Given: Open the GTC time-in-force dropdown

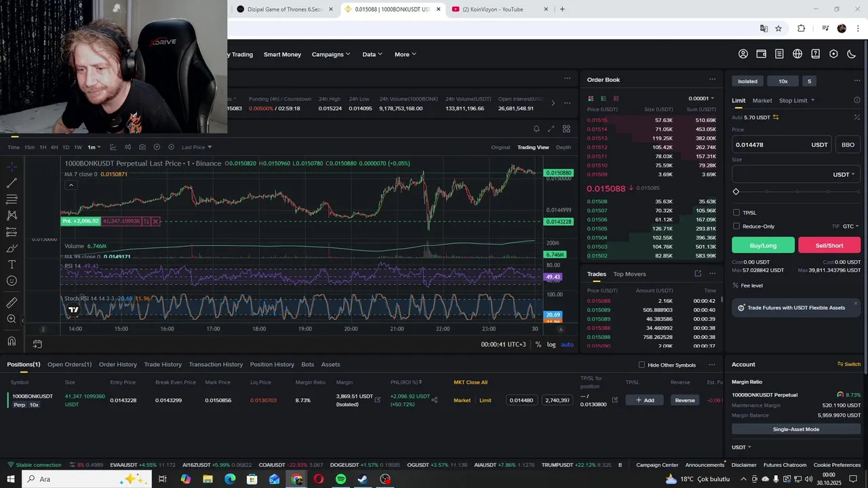Looking at the screenshot, I should pyautogui.click(x=851, y=226).
